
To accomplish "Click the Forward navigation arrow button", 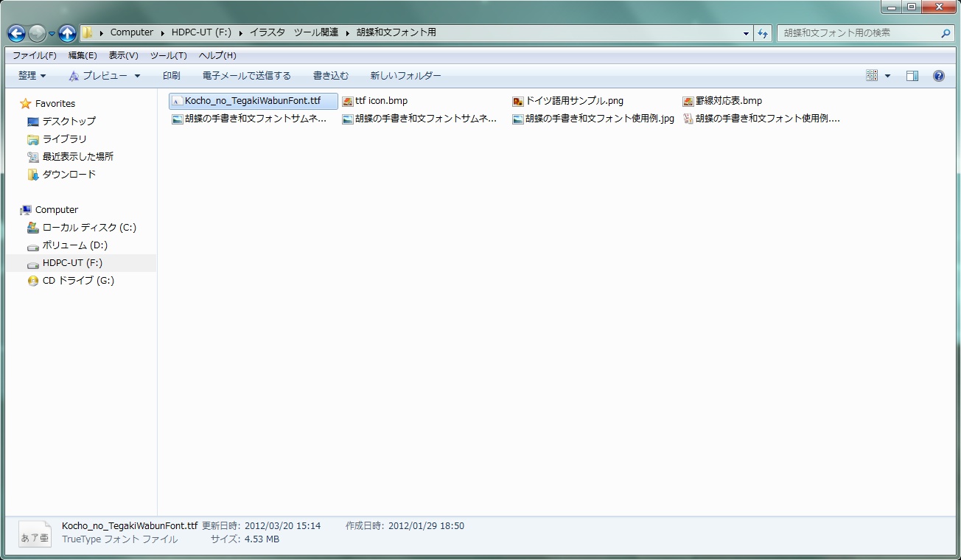I will click(37, 33).
